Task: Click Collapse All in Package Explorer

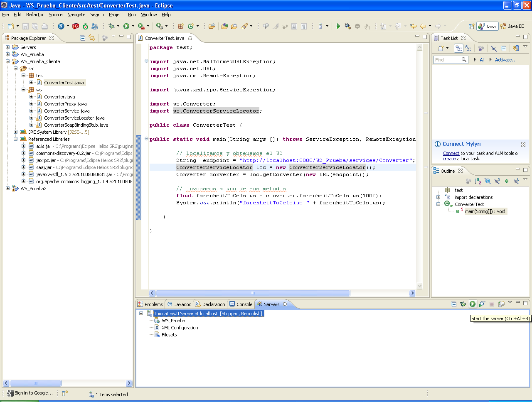Action: tap(82, 38)
